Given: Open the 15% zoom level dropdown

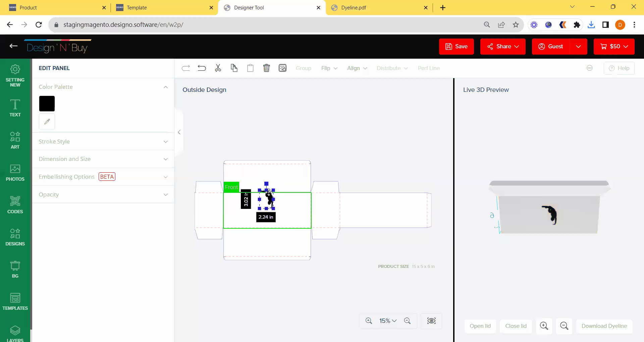Looking at the screenshot, I should 388,321.
